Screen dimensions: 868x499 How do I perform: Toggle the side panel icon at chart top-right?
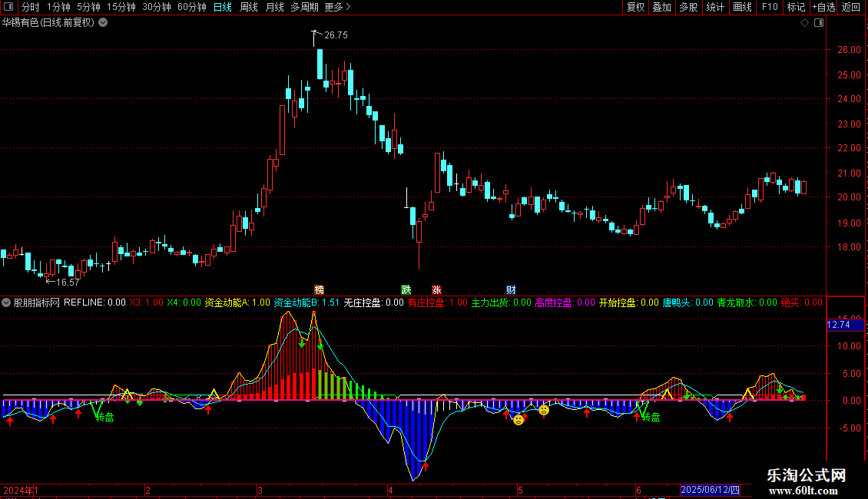pos(819,23)
